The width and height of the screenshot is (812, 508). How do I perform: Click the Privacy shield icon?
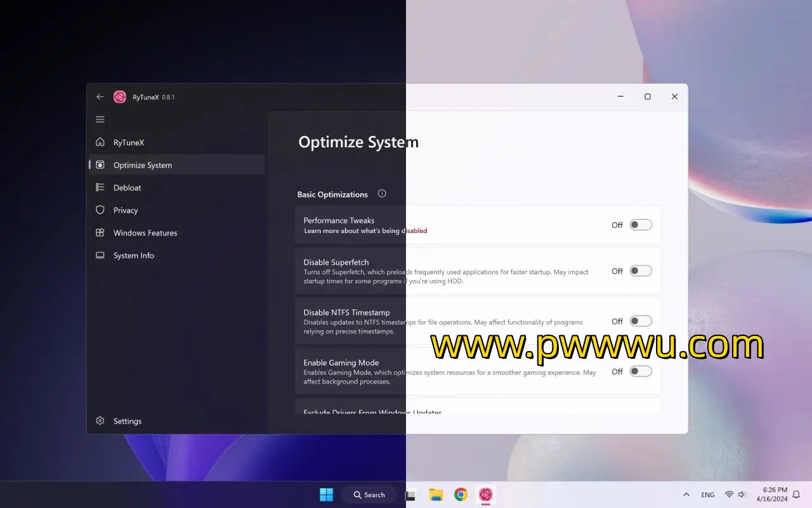pos(100,210)
